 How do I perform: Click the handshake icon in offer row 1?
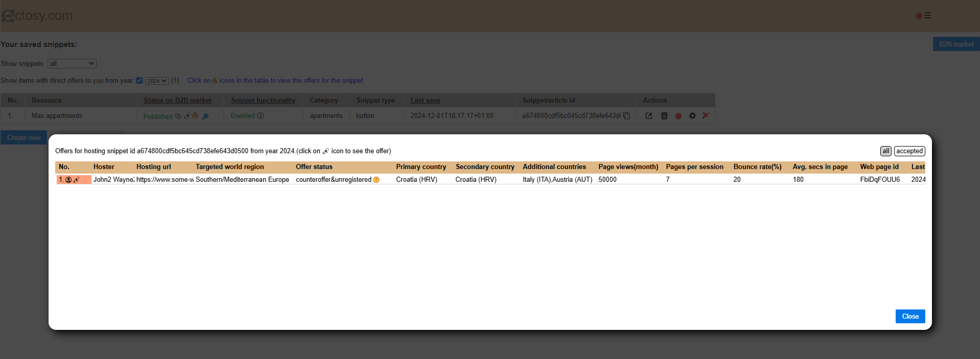[x=76, y=180]
